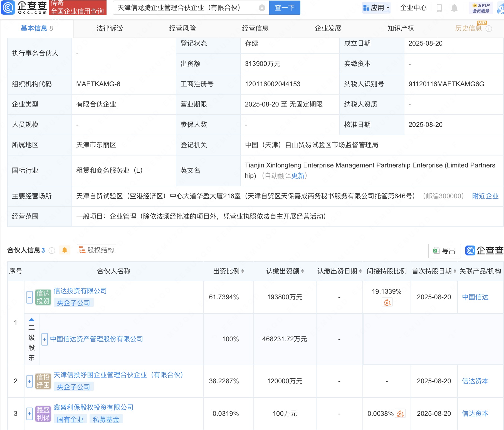Switch to 基本信息 tab
Image resolution: width=504 pixels, height=430 pixels.
point(37,28)
